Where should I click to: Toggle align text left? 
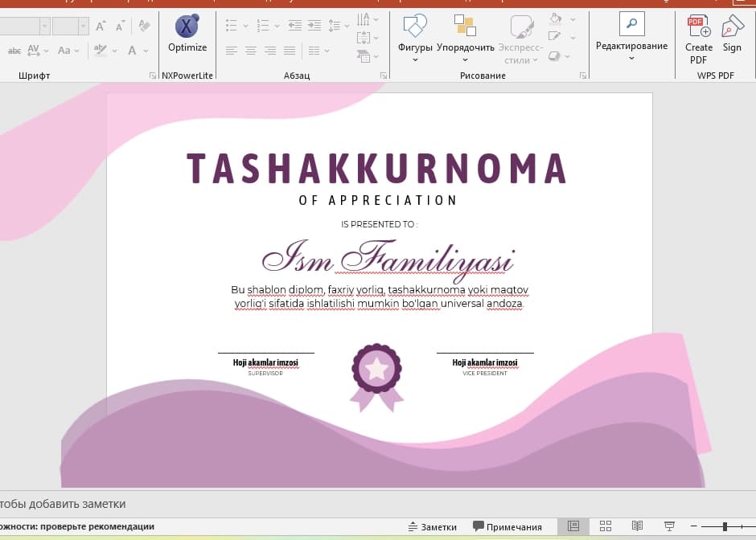click(x=232, y=51)
